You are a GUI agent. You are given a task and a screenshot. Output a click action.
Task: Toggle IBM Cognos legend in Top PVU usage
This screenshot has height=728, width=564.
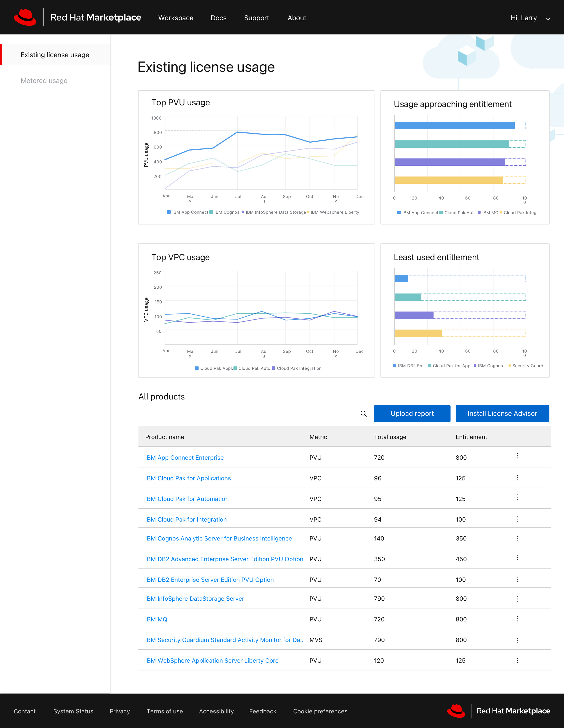pos(224,212)
